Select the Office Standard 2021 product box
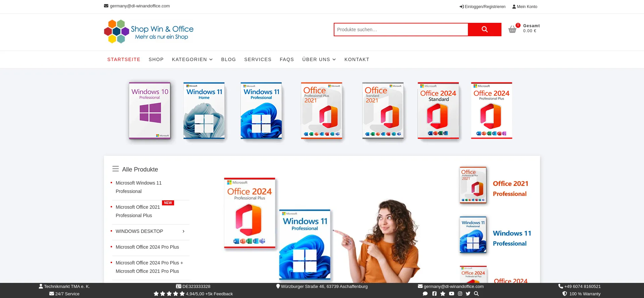This screenshot has height=298, width=644. [x=383, y=110]
